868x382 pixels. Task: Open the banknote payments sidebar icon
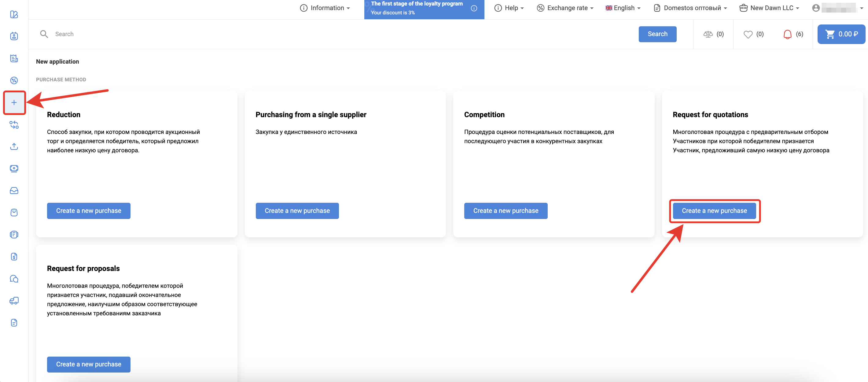(14, 169)
